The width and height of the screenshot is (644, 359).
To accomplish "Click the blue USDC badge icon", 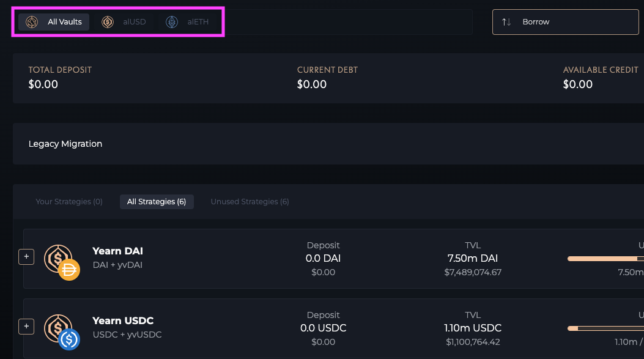I will click(69, 339).
